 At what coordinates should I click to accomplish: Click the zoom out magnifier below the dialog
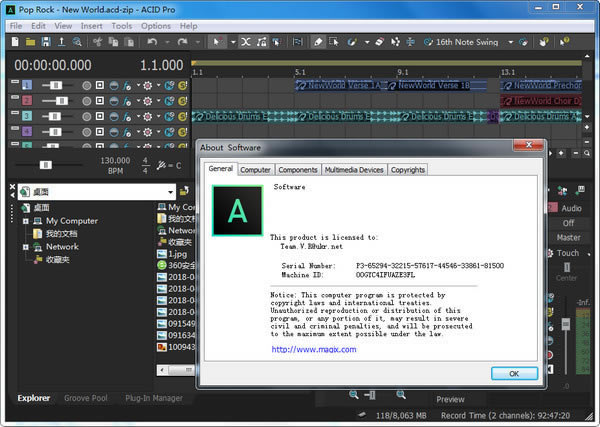pos(354,394)
